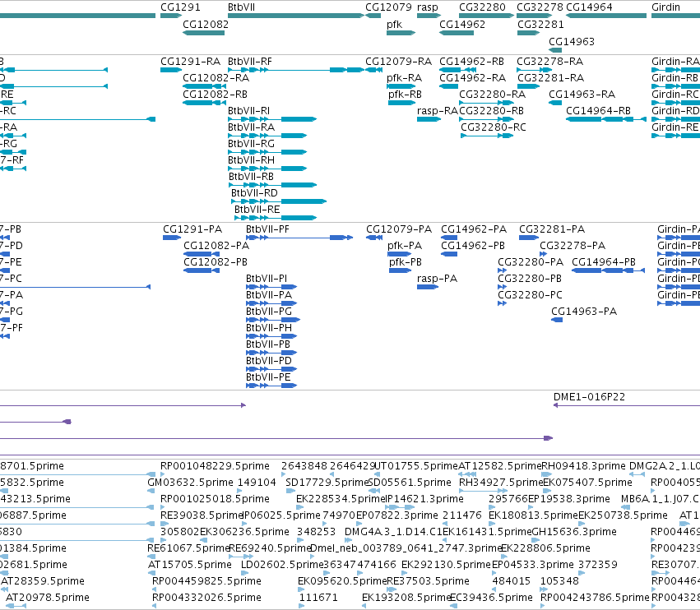Image resolution: width=700 pixels, height=610 pixels.
Task: Click the EK306236.5prime EST label
Action: [x=244, y=531]
